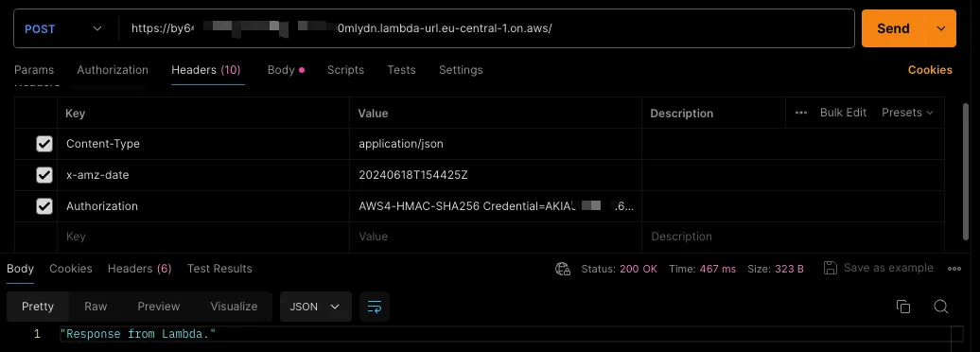Uncheck the Content-Type header checkbox
Screen dimensions: 980x352
(44, 144)
